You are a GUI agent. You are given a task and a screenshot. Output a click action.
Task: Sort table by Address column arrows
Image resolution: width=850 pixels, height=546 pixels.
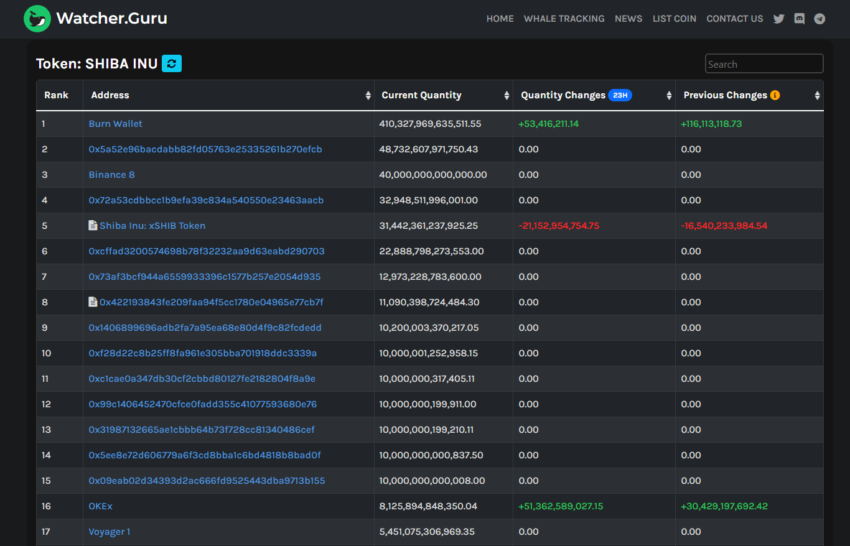point(368,96)
